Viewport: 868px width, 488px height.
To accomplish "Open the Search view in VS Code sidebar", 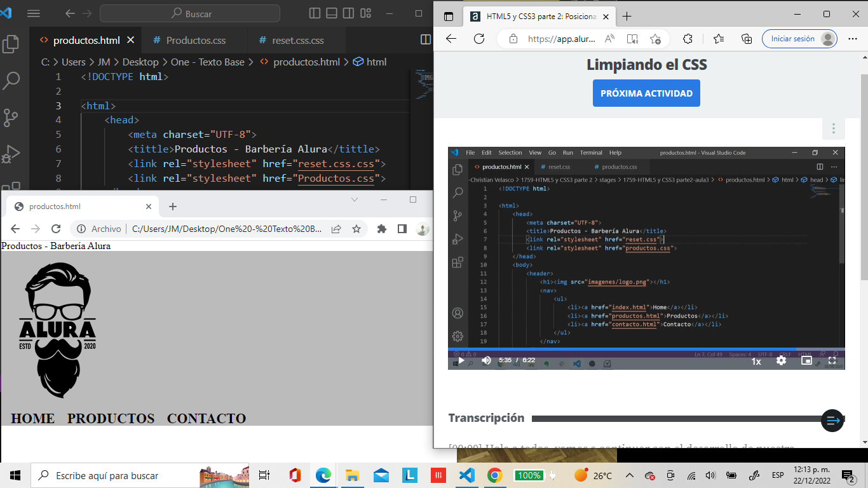I will click(x=11, y=81).
